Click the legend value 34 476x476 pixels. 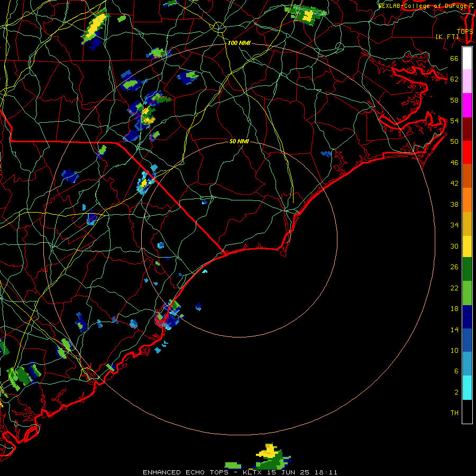pyautogui.click(x=454, y=225)
